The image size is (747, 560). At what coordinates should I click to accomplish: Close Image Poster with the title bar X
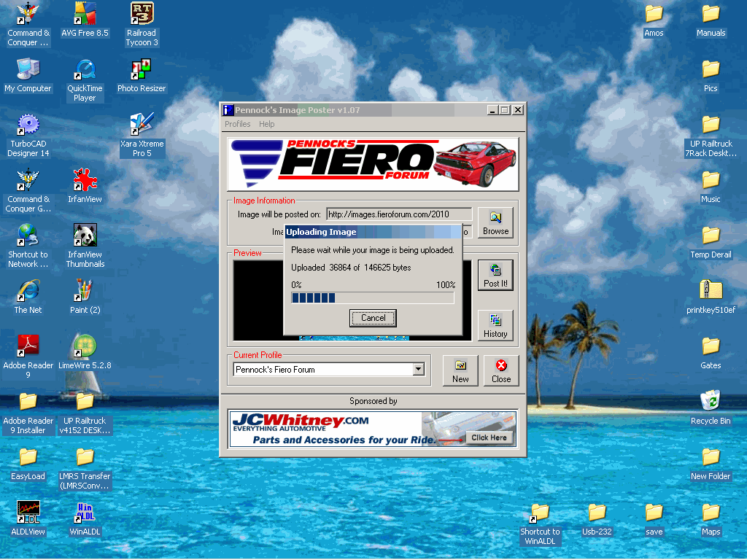click(x=518, y=110)
